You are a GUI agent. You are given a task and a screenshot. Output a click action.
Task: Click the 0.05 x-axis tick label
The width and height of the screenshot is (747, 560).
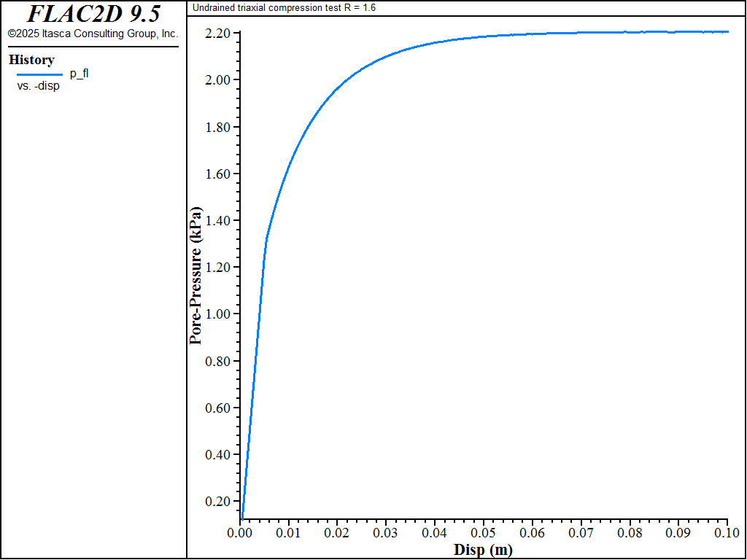click(484, 532)
